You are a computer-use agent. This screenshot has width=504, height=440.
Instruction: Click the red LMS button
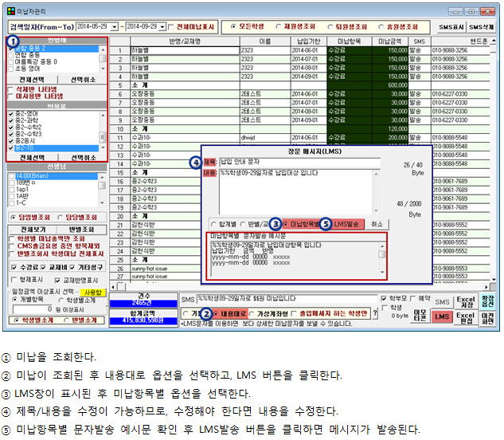[442, 316]
